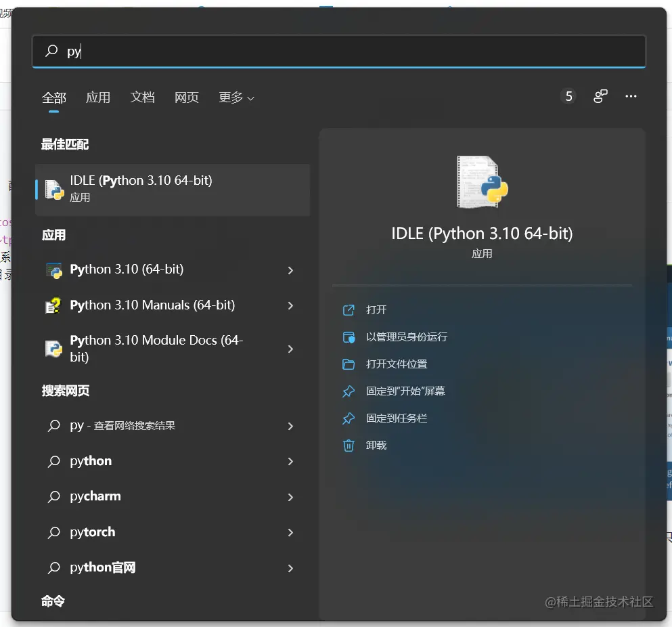Click the trash icon beside 卸载

(349, 446)
